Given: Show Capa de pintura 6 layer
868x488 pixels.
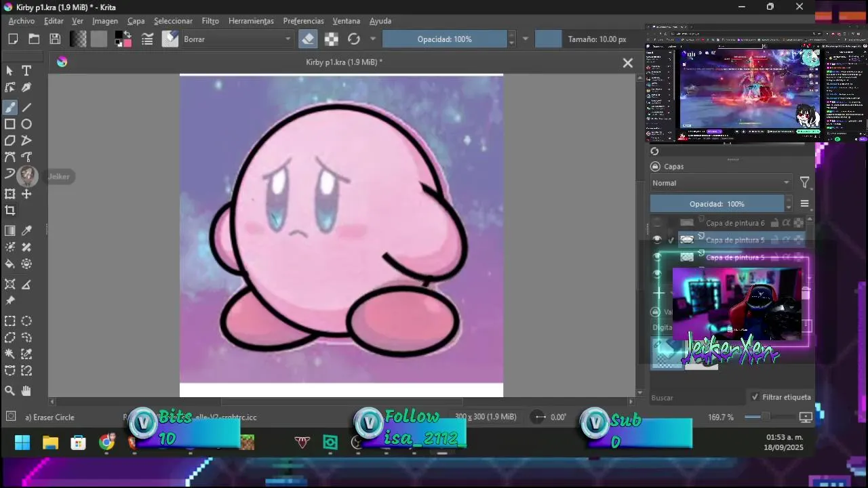Looking at the screenshot, I should pyautogui.click(x=656, y=222).
